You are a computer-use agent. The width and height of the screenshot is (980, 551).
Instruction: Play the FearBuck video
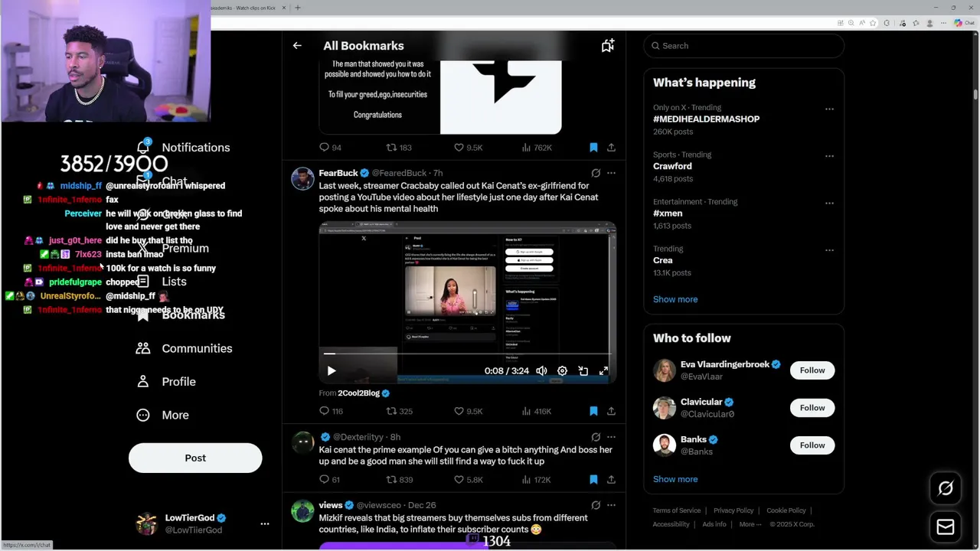(x=332, y=370)
